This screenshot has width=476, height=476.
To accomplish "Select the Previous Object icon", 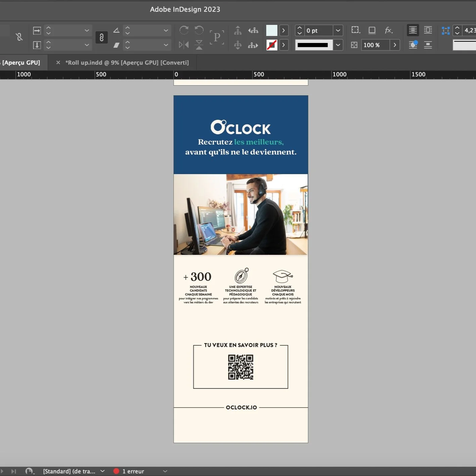I will 253,31.
